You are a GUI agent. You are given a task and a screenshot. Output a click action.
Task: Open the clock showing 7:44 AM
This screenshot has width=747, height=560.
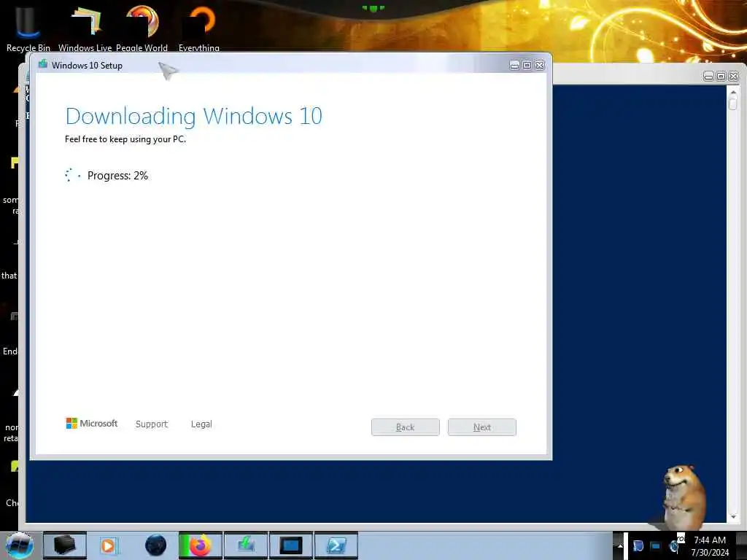(710, 546)
